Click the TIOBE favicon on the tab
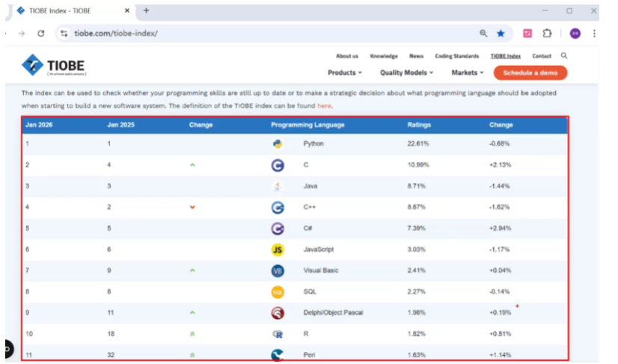Screen dimensions: 618x364 21,10
